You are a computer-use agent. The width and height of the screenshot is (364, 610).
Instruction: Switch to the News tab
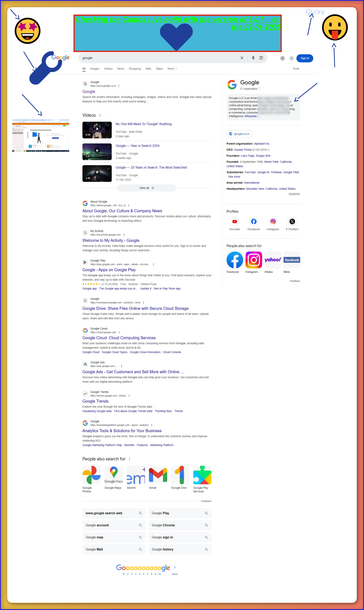coord(121,69)
